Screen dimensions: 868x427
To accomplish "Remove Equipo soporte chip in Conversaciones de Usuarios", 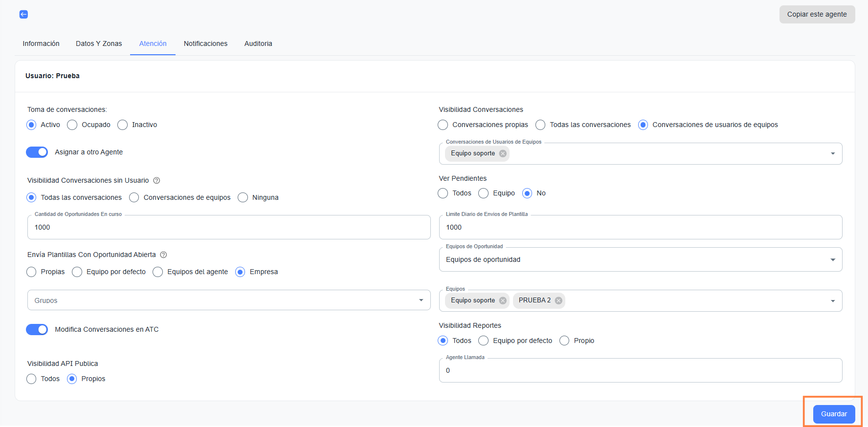I will [503, 153].
